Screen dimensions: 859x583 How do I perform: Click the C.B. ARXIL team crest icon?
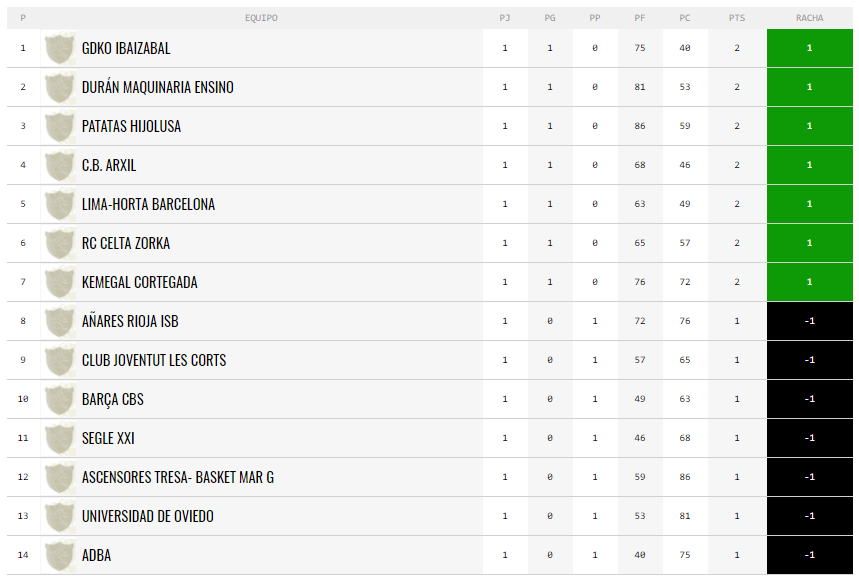[x=59, y=165]
